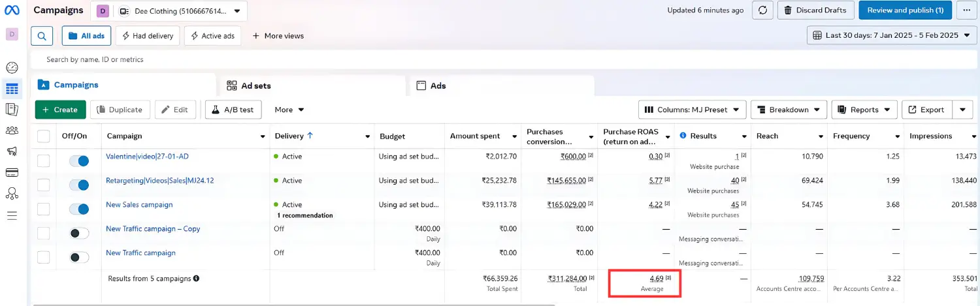Image resolution: width=980 pixels, height=306 pixels.
Task: Open Events Manager icon in sidebar
Action: (x=12, y=193)
